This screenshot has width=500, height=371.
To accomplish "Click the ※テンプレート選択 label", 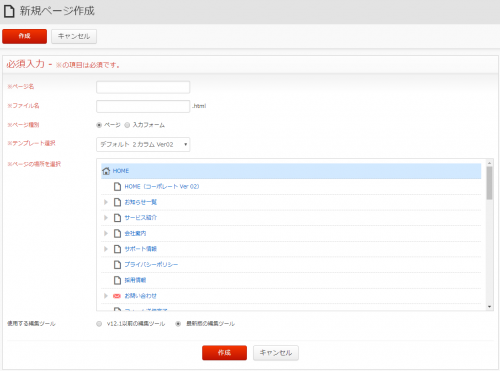I will (x=31, y=143).
